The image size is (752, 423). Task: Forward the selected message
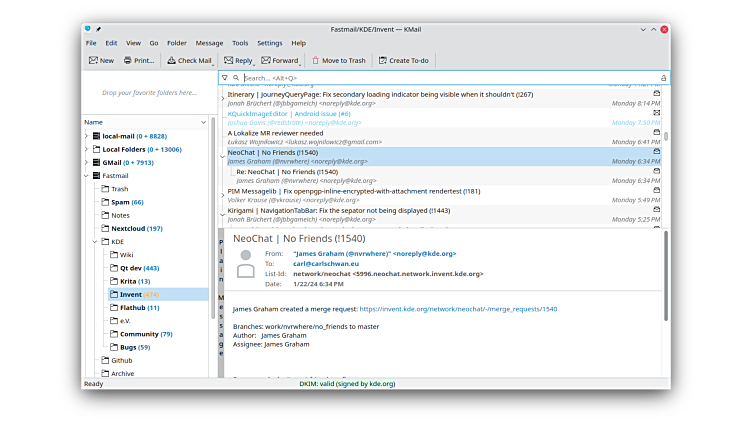coord(279,61)
